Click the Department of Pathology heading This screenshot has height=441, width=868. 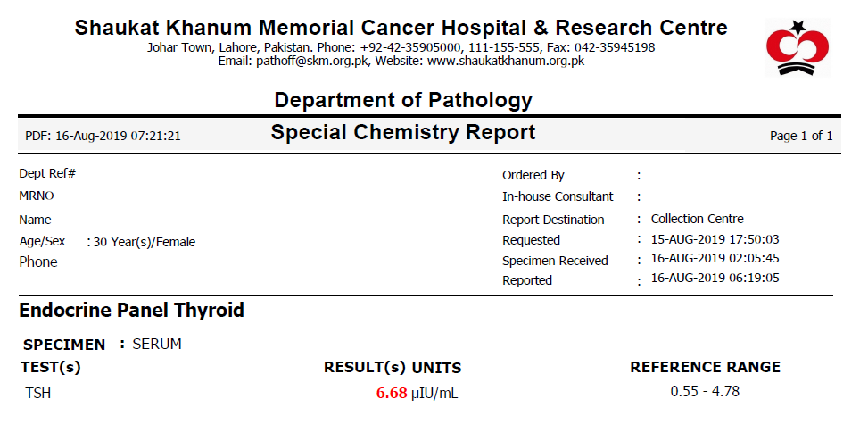[403, 100]
